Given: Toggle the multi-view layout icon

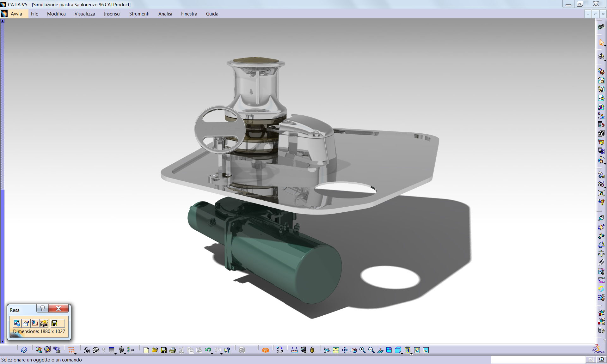Looking at the screenshot, I should coord(389,350).
